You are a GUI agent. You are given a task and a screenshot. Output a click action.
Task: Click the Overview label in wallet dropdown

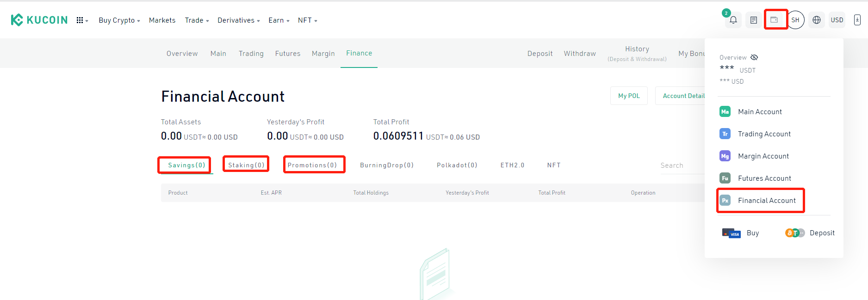tap(733, 57)
